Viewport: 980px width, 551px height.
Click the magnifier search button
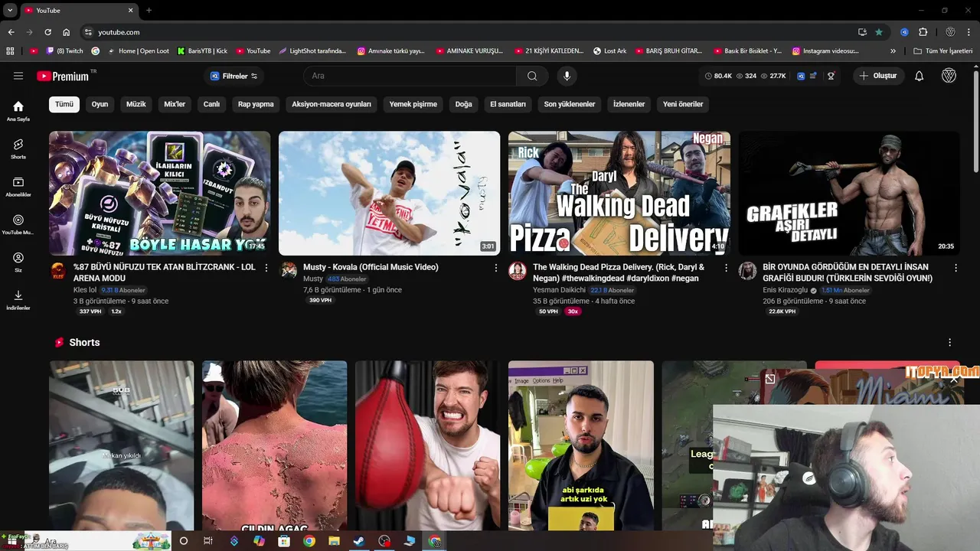532,76
